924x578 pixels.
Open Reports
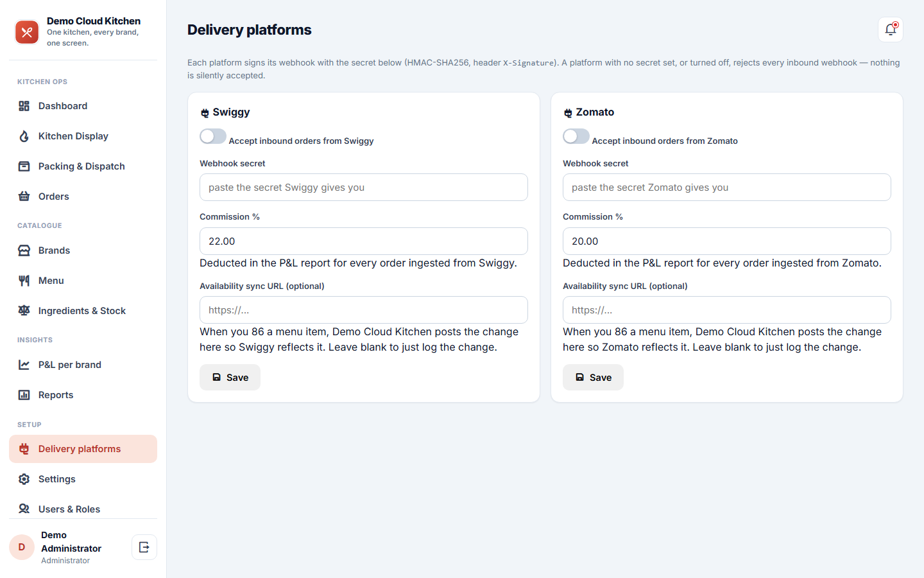[x=83, y=395]
